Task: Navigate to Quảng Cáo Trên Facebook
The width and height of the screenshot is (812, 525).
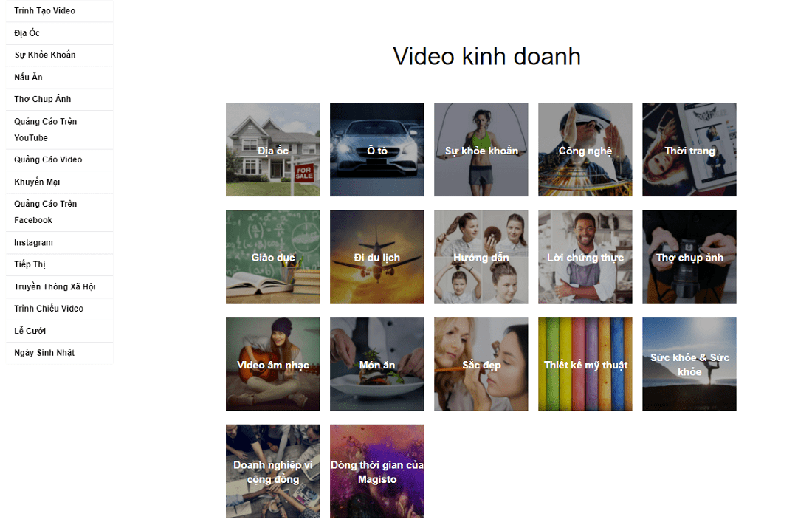Action: coord(45,212)
